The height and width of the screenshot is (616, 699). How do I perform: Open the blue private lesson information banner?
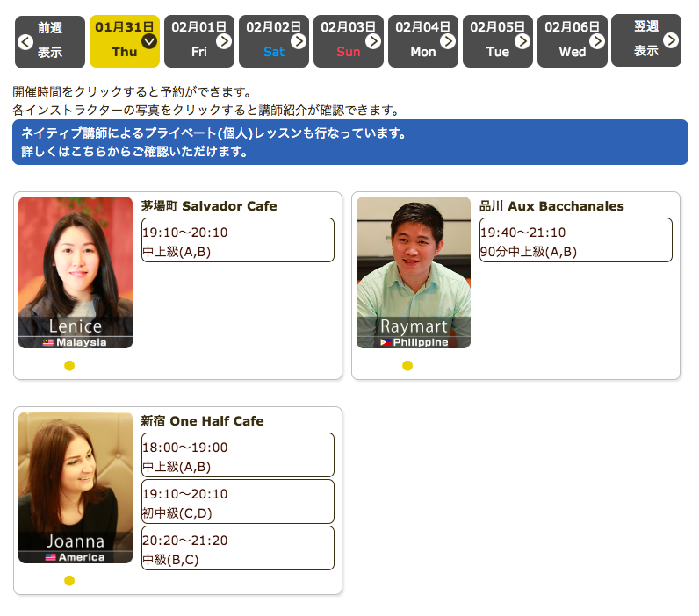(x=350, y=142)
